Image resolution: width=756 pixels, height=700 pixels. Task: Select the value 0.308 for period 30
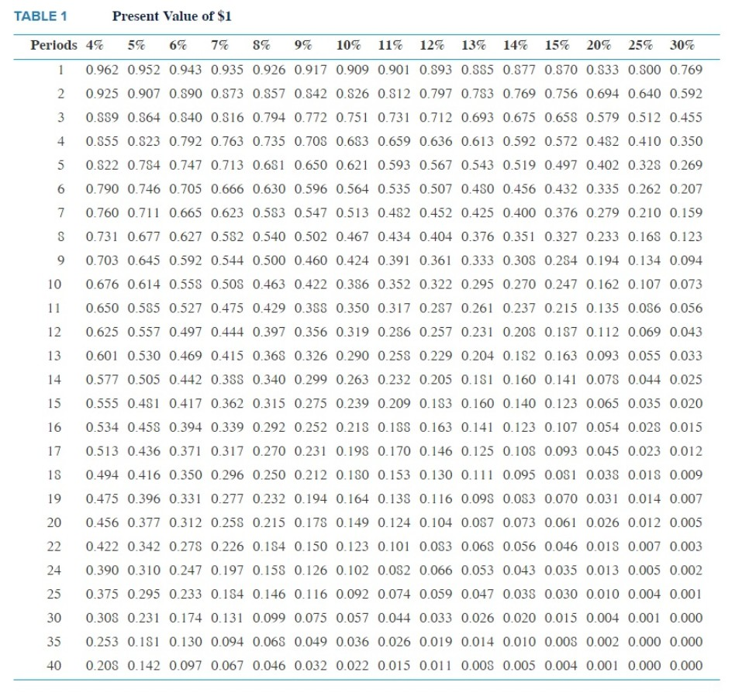point(103,618)
